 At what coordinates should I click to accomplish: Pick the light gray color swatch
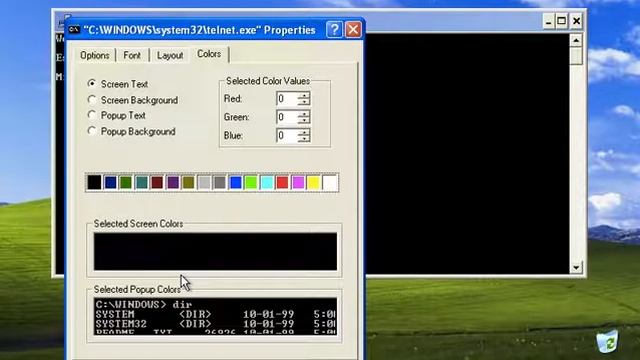[204, 182]
